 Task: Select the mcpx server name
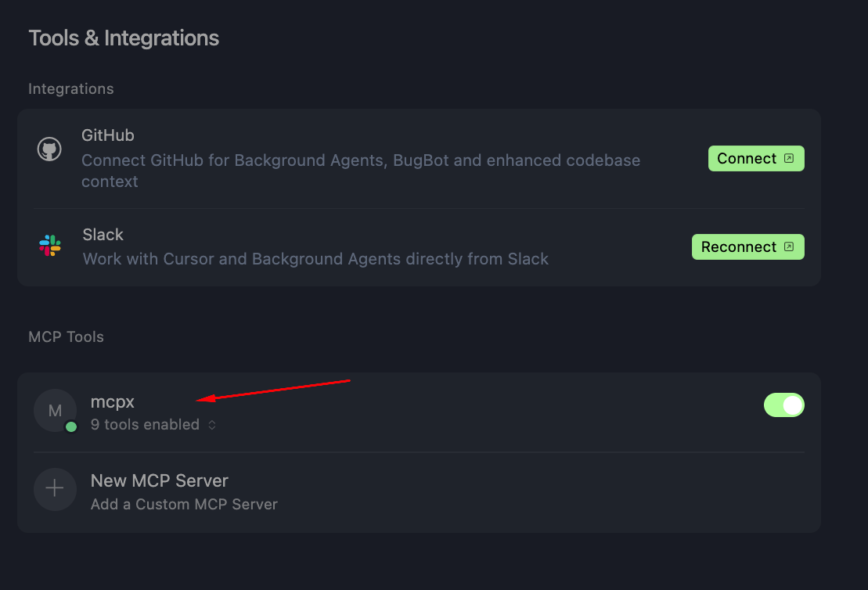[113, 402]
